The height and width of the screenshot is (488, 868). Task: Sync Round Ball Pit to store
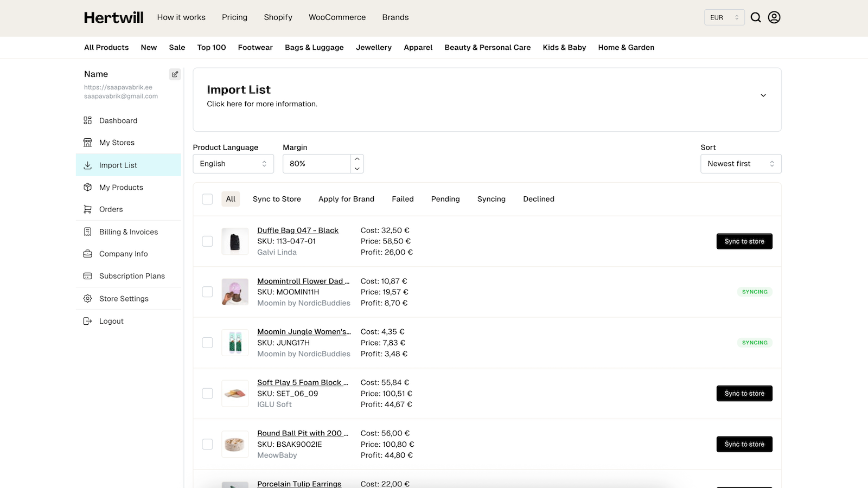744,444
